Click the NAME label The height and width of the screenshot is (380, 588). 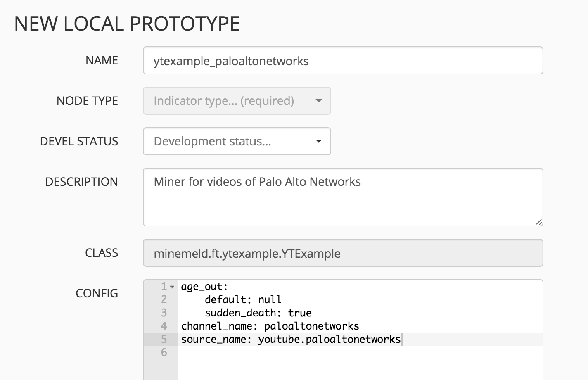pyautogui.click(x=102, y=60)
